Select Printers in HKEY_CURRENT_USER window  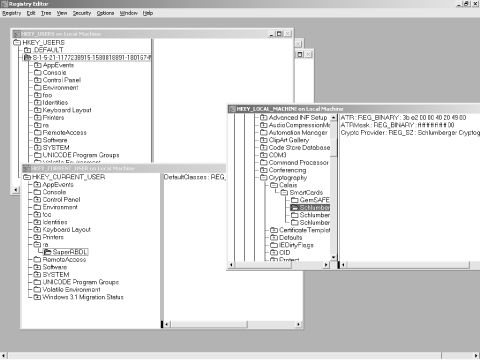coord(53,237)
